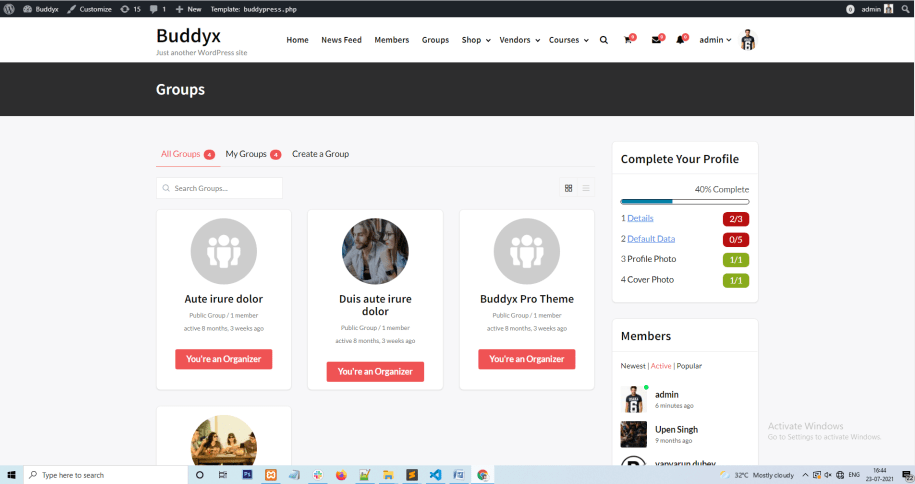Click Organizer button for Buddyx Pro Theme
This screenshot has width=915, height=484.
tap(527, 359)
